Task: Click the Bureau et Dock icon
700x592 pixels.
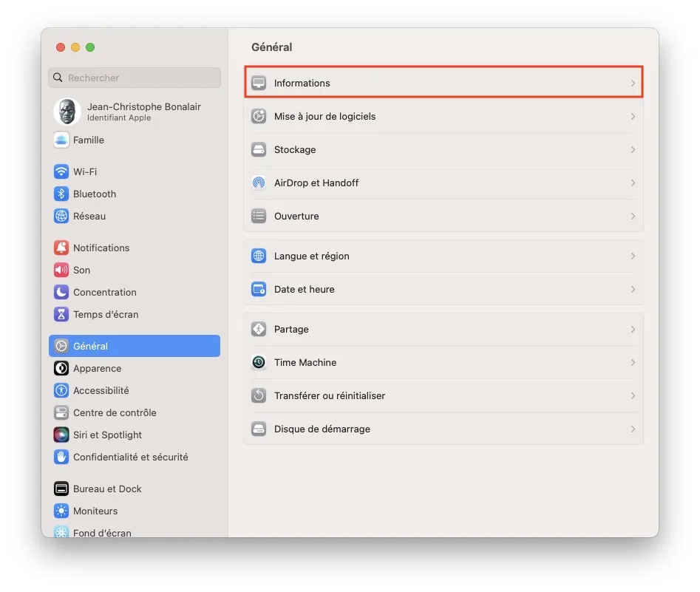Action: (61, 489)
